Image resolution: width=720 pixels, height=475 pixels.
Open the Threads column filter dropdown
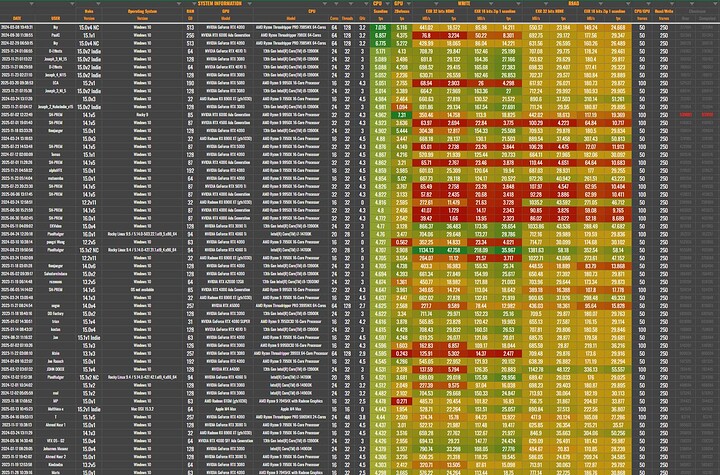(x=351, y=4)
